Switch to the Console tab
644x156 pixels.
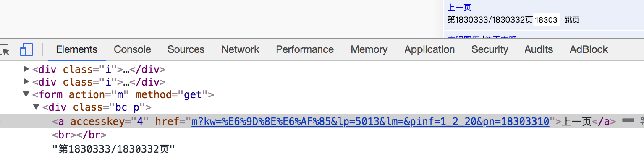132,49
